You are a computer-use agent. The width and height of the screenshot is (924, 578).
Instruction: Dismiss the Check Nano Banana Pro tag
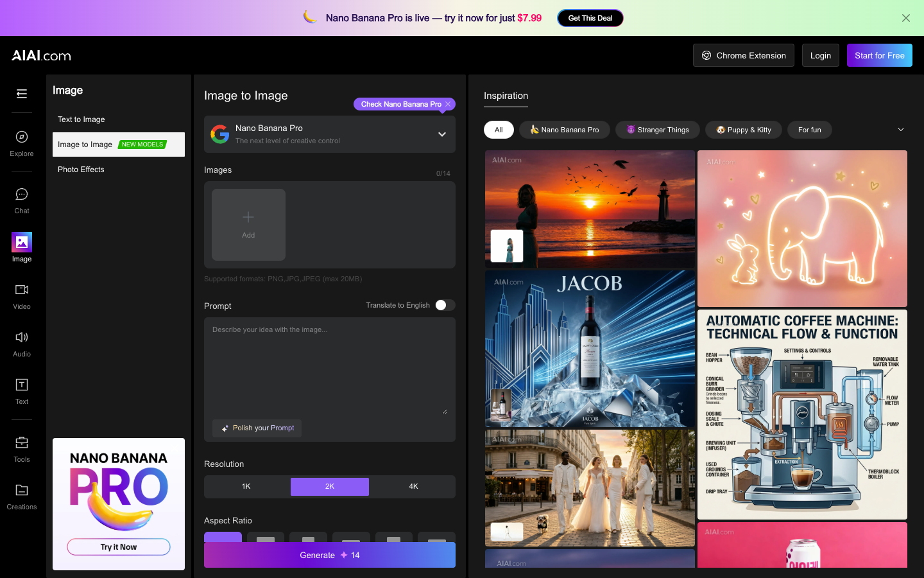click(448, 104)
